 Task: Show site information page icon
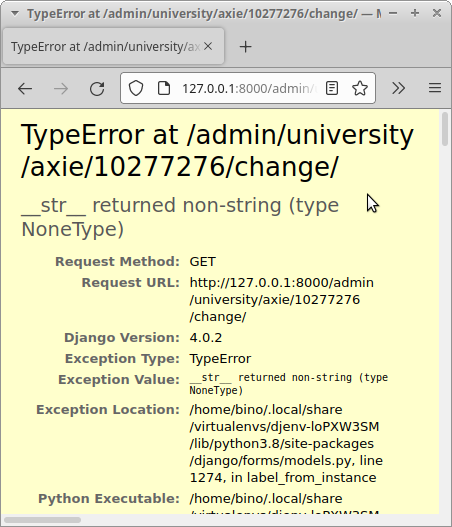coord(164,88)
